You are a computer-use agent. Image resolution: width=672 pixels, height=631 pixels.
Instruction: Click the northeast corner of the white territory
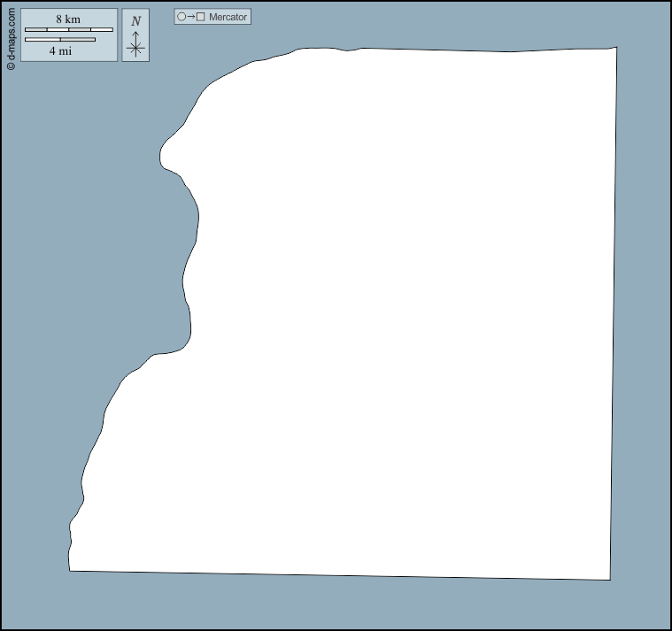[x=613, y=50]
